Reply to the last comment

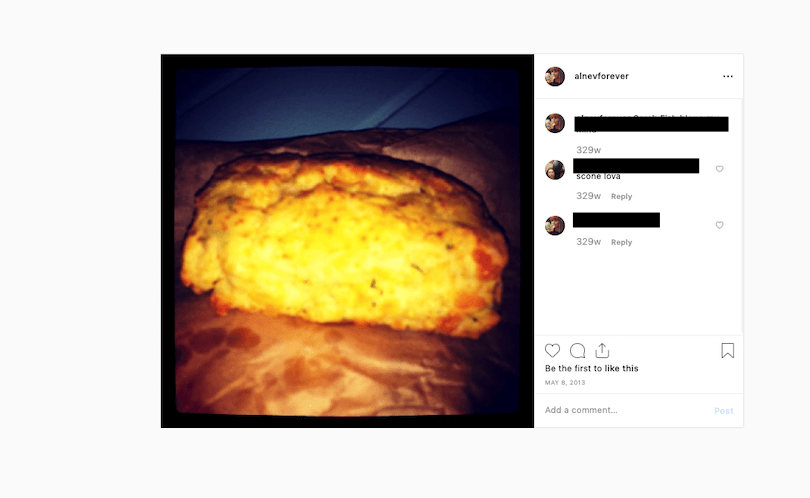click(621, 242)
